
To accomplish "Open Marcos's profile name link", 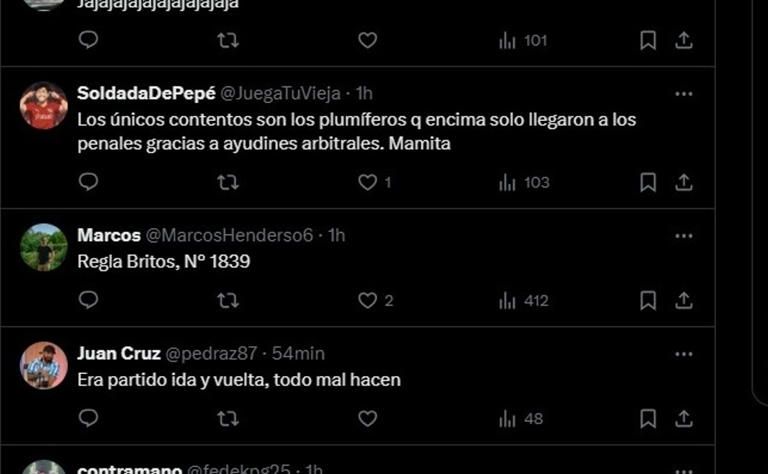I will click(x=108, y=235).
